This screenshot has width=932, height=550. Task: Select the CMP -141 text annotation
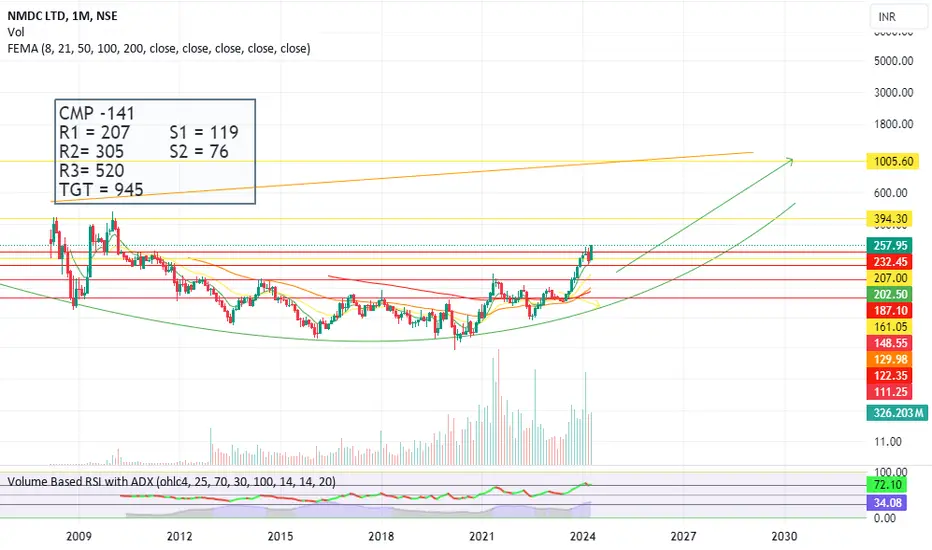[97, 113]
